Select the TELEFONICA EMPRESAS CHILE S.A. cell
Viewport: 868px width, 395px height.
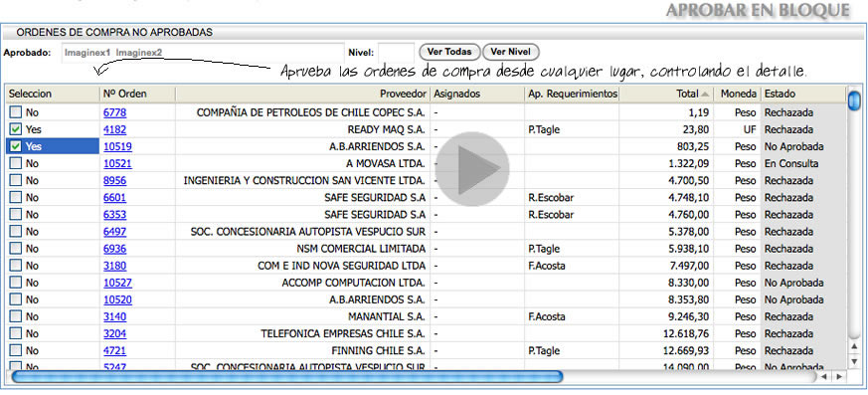(302, 334)
